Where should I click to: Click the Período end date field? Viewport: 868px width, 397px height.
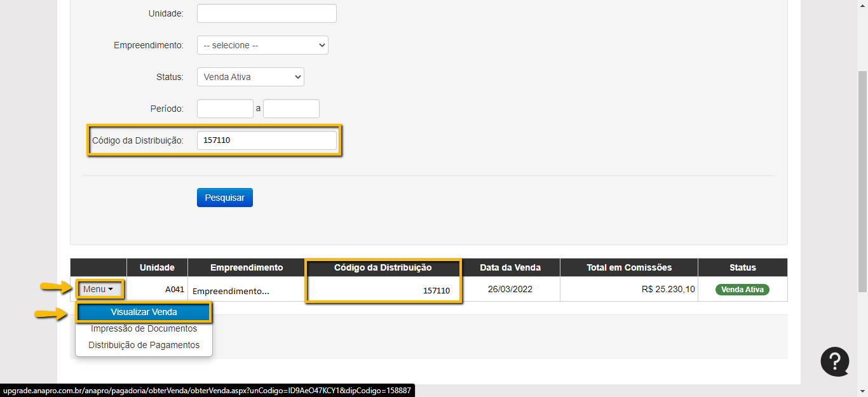pyautogui.click(x=291, y=109)
